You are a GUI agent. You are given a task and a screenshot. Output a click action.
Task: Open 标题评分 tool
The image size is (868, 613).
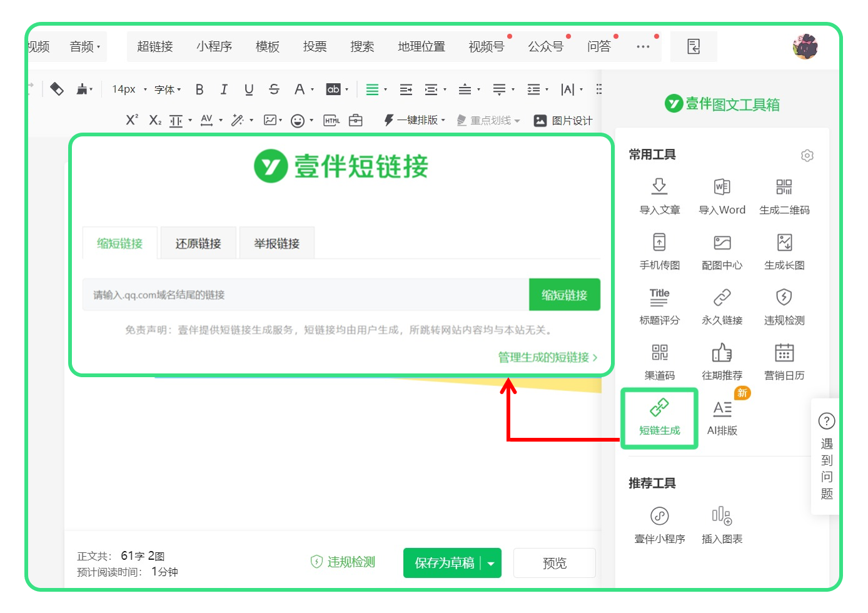click(x=659, y=306)
